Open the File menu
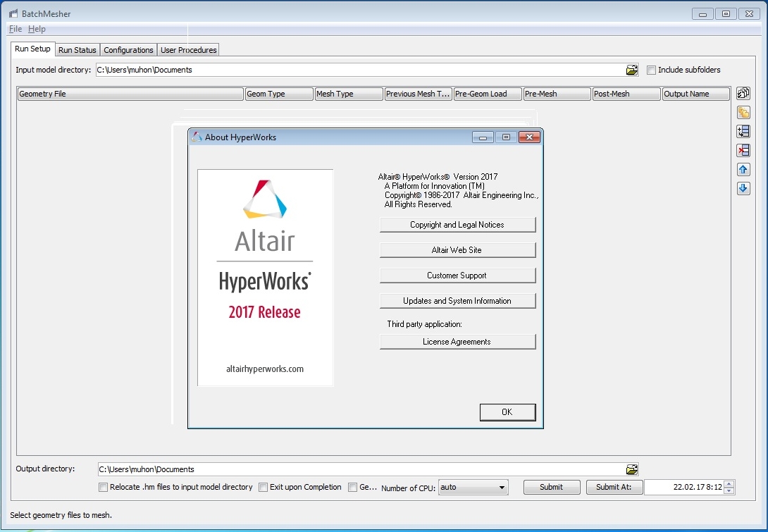The width and height of the screenshot is (768, 532). coord(16,29)
